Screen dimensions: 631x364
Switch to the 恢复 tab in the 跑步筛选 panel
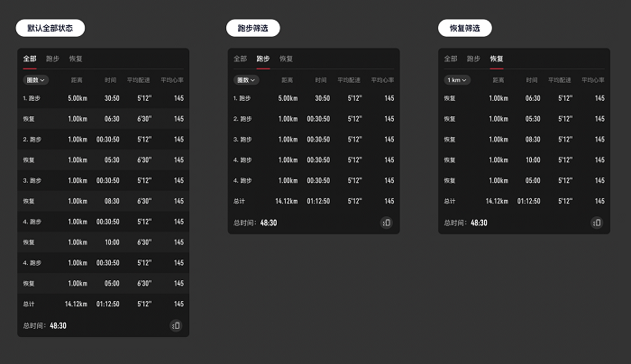pos(286,59)
